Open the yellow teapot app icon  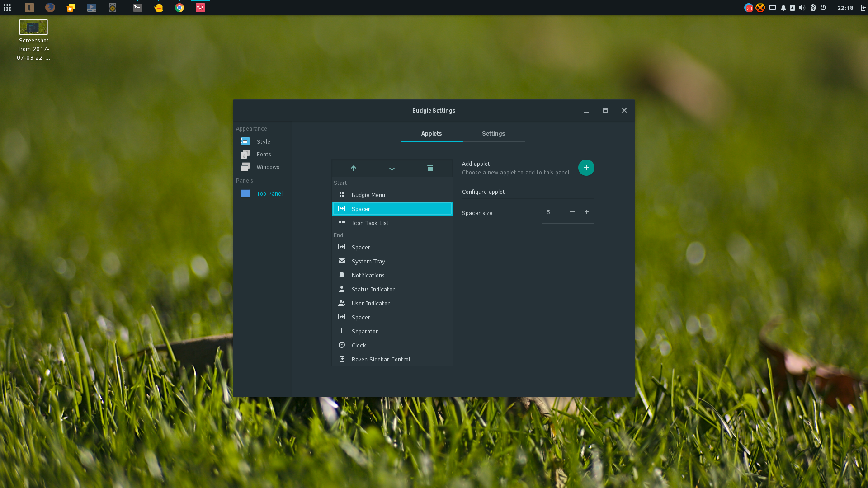(159, 8)
